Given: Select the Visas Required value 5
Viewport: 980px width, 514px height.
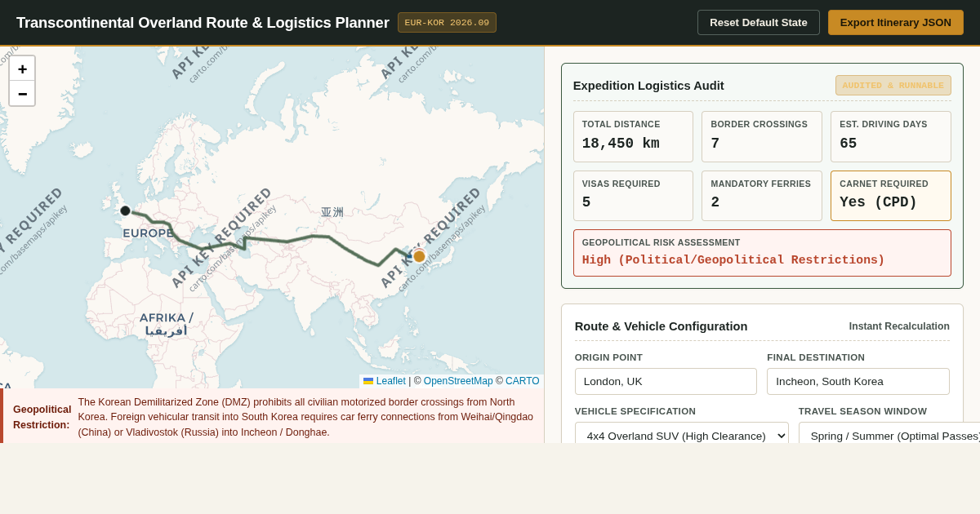Looking at the screenshot, I should (586, 202).
